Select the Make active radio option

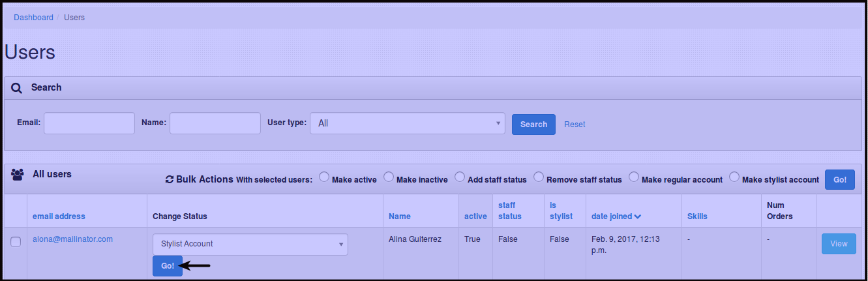[x=324, y=177]
